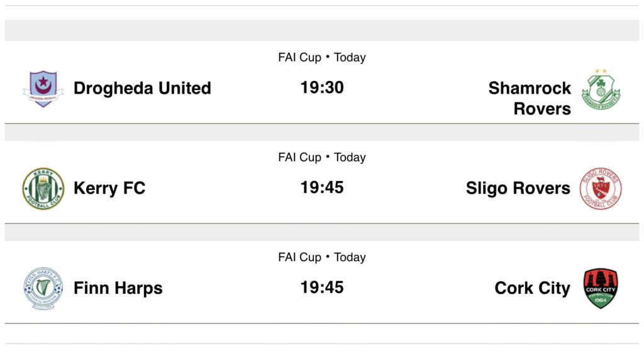This screenshot has width=644, height=356.
Task: Click the 19:30 kick-off time
Action: tap(322, 87)
